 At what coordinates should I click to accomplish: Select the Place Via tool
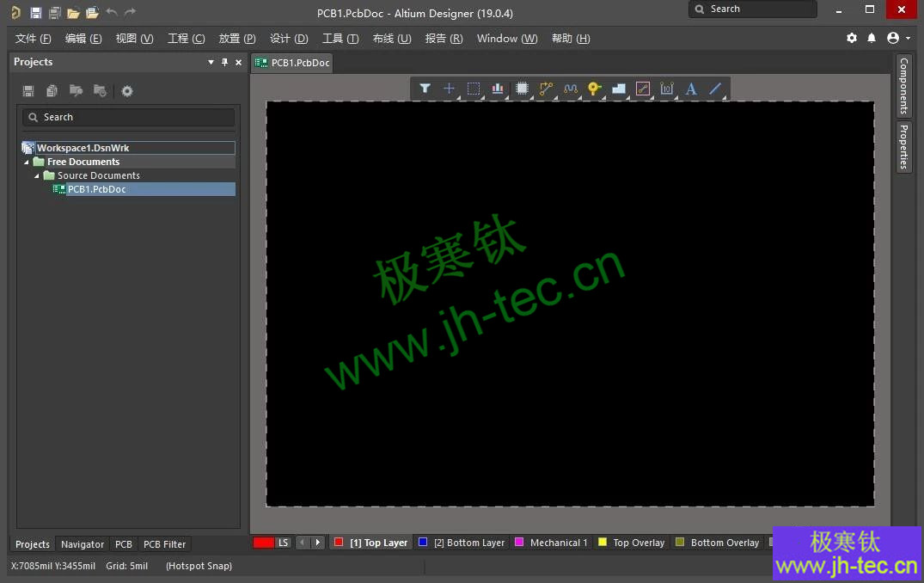coord(594,89)
